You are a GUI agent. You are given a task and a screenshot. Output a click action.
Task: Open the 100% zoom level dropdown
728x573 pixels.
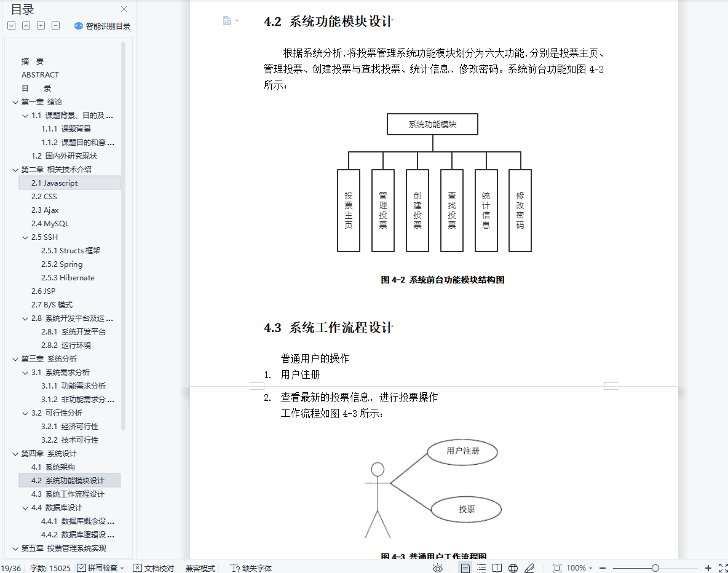(579, 568)
